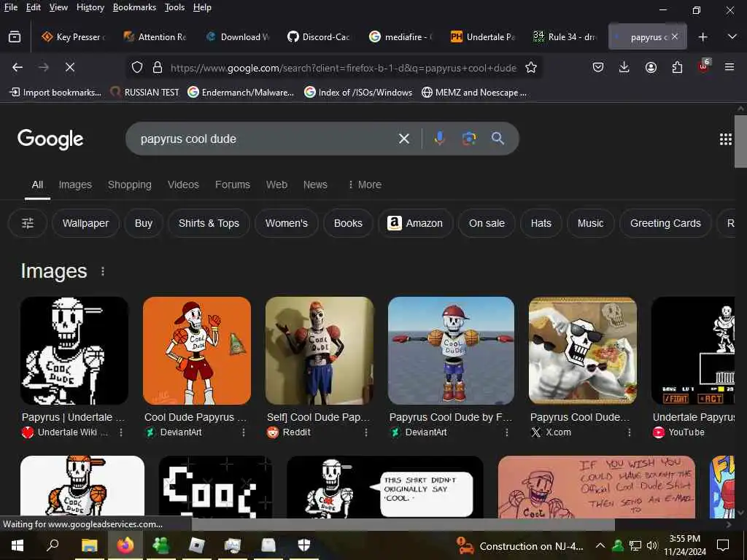List all tabs dropdown arrow
This screenshot has height=560, width=747.
pos(732,36)
